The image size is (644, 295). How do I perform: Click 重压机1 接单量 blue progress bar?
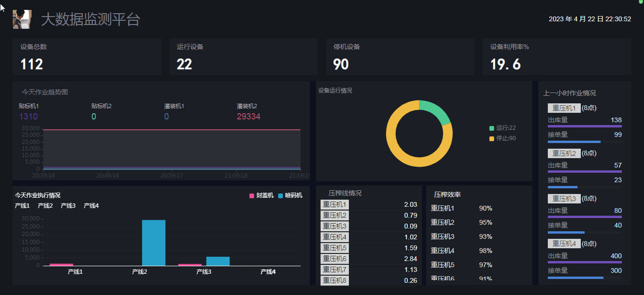click(x=574, y=142)
